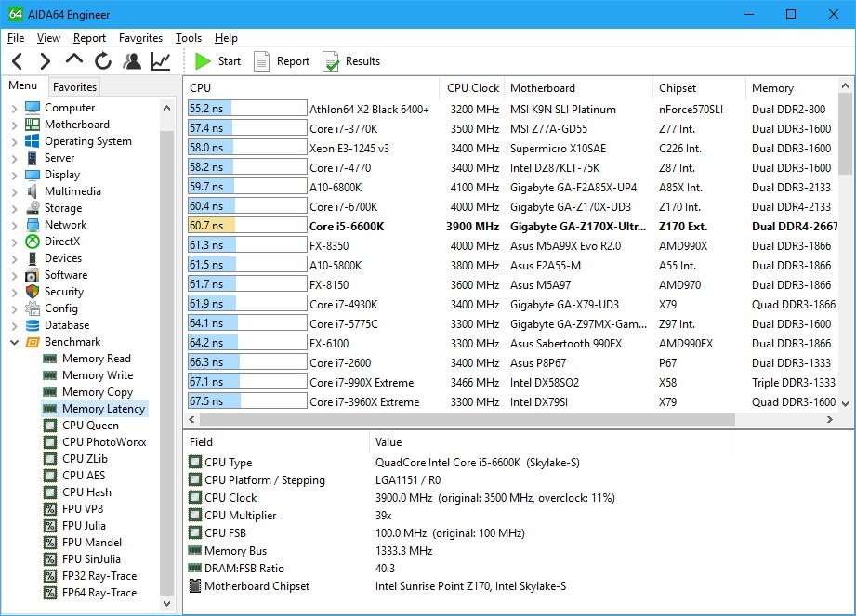Select the Storage drive icon
This screenshot has width=856, height=616.
pos(33,208)
